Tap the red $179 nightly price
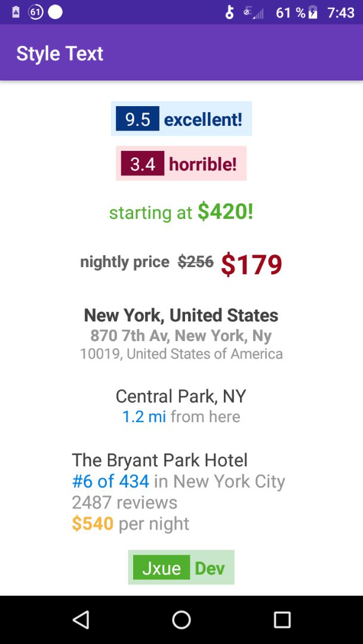Image resolution: width=363 pixels, height=644 pixels. (251, 264)
